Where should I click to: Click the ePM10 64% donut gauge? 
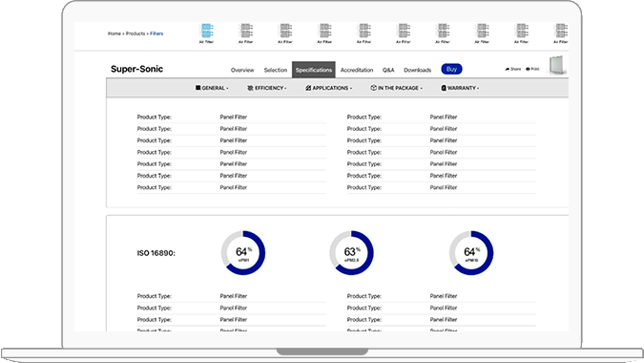click(471, 253)
